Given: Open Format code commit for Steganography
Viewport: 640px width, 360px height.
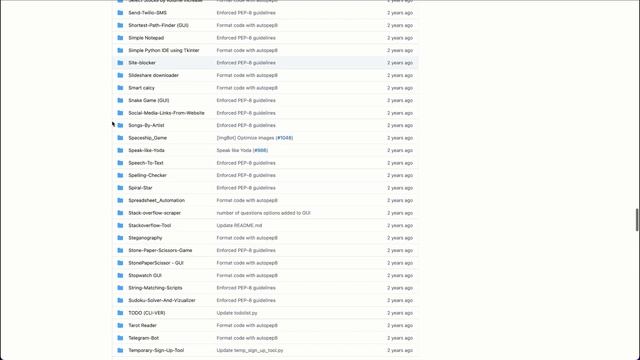Looking at the screenshot, I should click(247, 238).
